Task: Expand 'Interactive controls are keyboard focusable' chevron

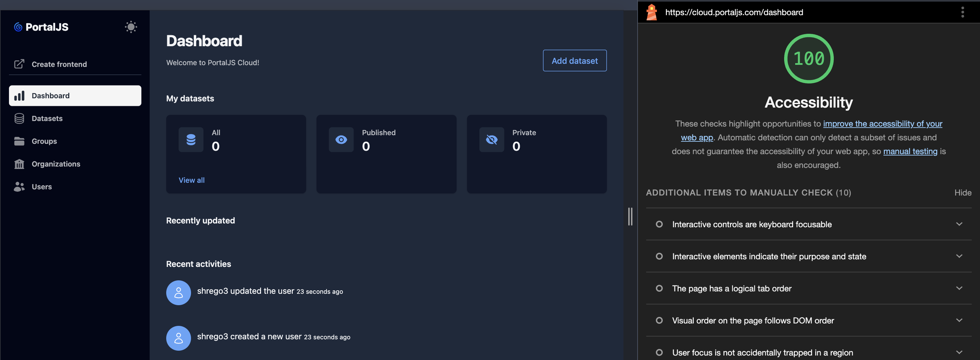Action: 959,224
